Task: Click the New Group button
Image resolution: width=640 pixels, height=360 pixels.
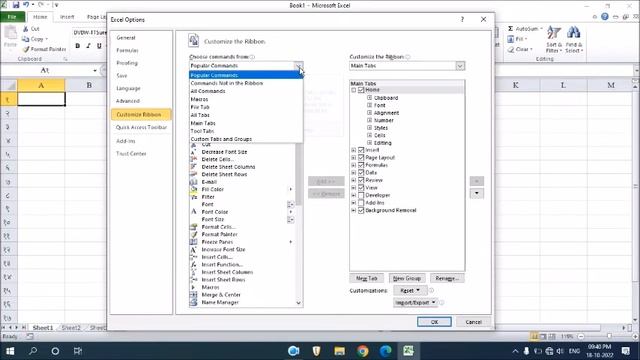Action: tap(407, 278)
